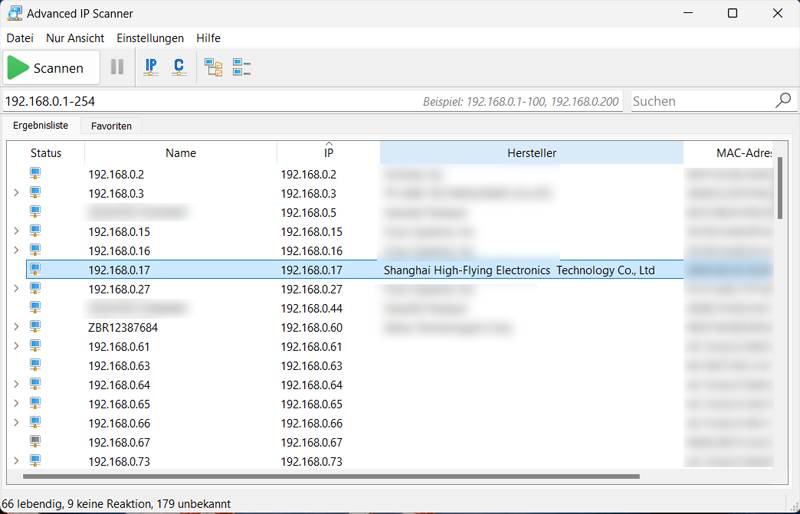The image size is (800, 514).
Task: Select IP cell 192.168.0.2
Action: click(x=308, y=175)
